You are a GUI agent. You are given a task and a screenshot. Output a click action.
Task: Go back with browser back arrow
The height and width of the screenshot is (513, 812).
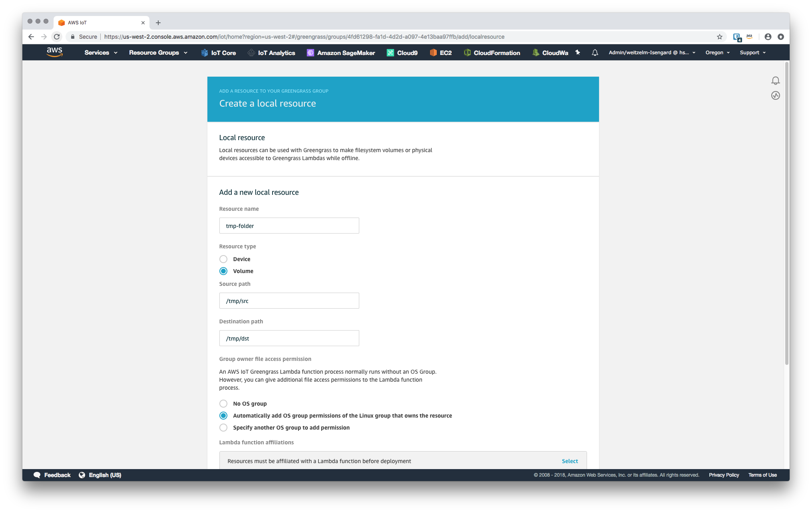pyautogui.click(x=31, y=37)
